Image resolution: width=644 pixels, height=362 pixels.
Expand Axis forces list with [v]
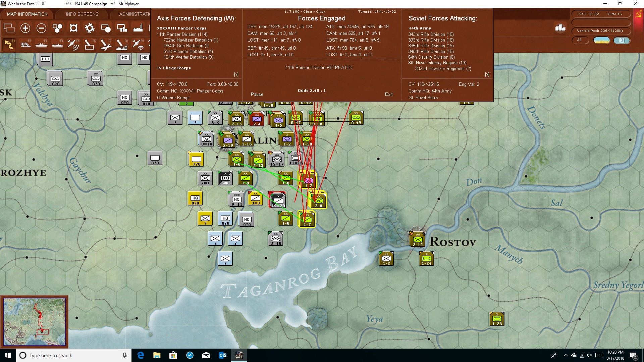pos(236,74)
